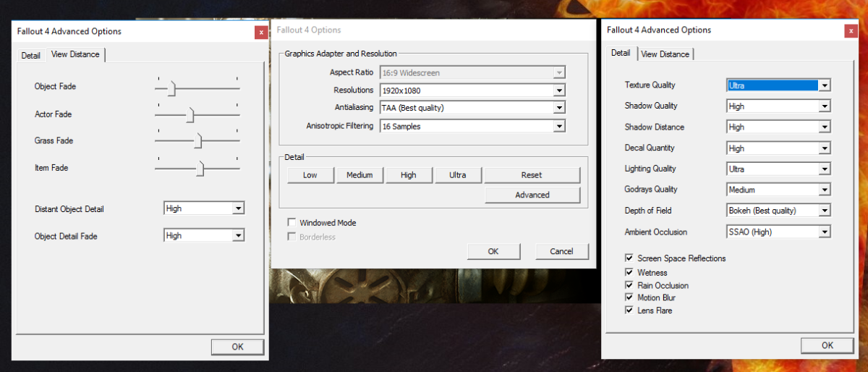Disable the Motion Blur checkbox

[630, 297]
